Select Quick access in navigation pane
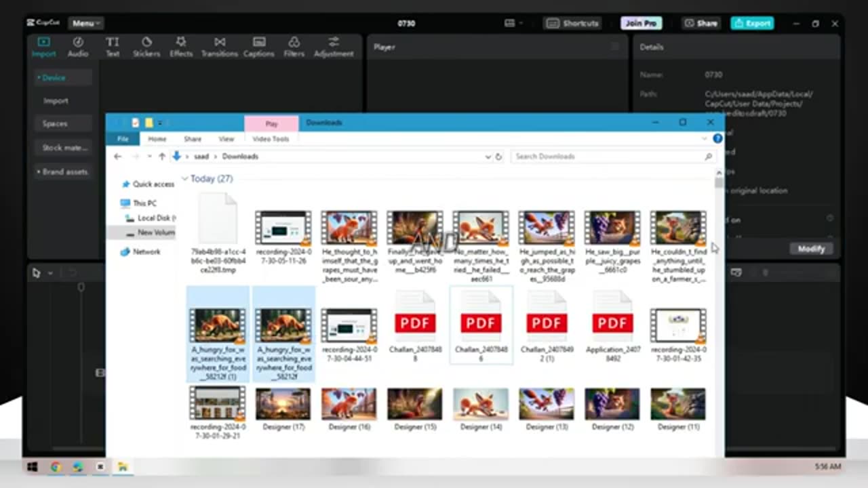Viewport: 868px width, 488px height. [148, 184]
